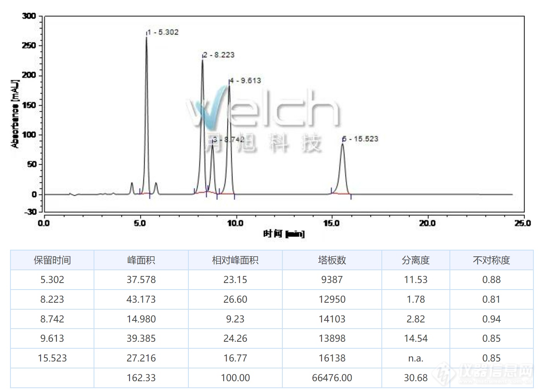Select the 塔板数 column header
Image resolution: width=540 pixels, height=392 pixels.
coord(332,260)
